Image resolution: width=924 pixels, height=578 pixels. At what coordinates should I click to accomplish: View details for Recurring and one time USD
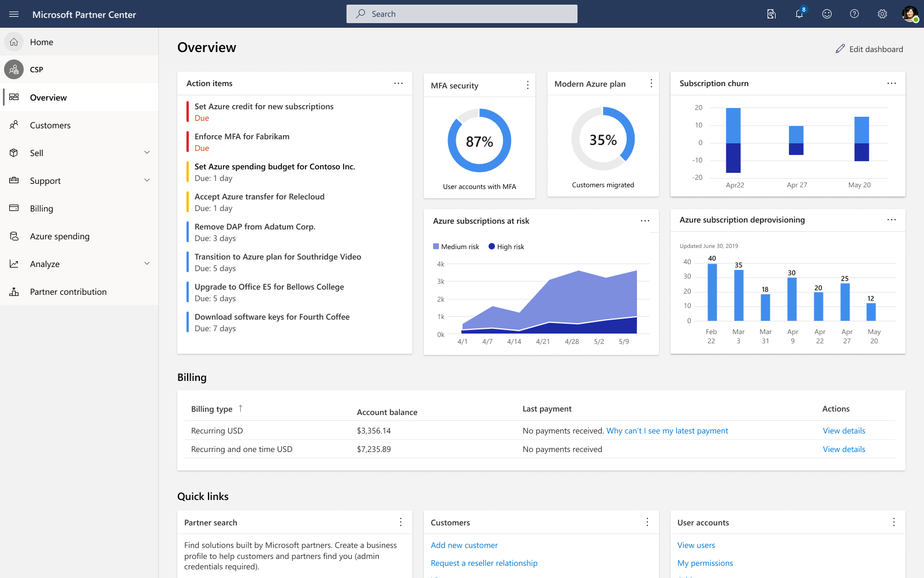click(x=844, y=449)
